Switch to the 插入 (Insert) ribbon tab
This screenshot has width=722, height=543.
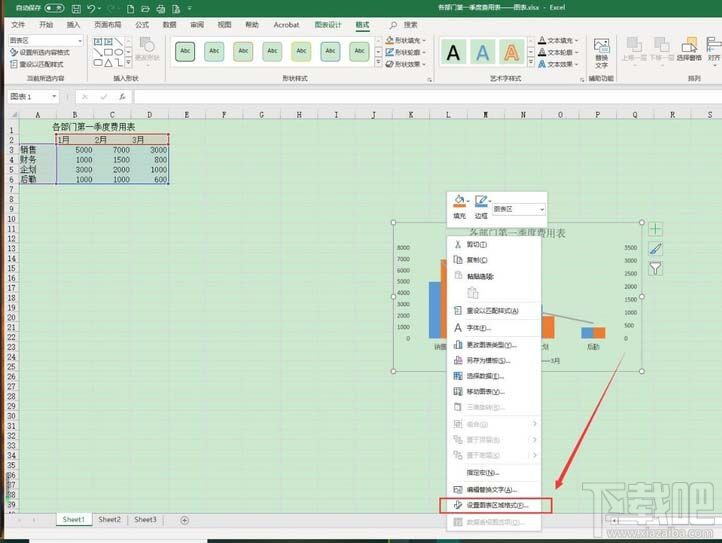pyautogui.click(x=73, y=25)
